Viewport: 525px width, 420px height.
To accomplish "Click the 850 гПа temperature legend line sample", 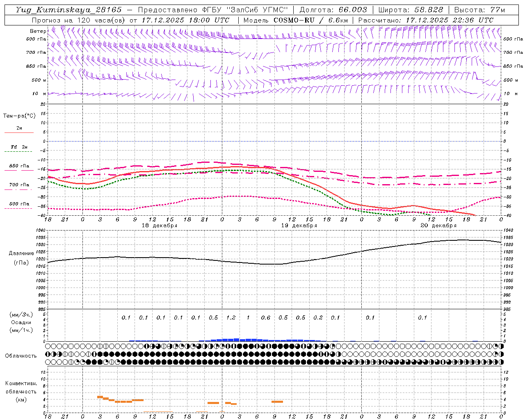I will click(19, 170).
